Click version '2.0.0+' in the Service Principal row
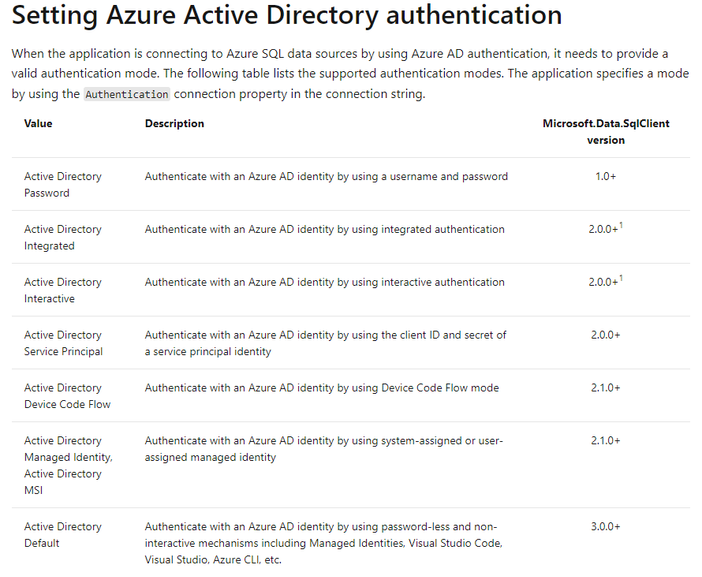The image size is (702, 577). [605, 335]
